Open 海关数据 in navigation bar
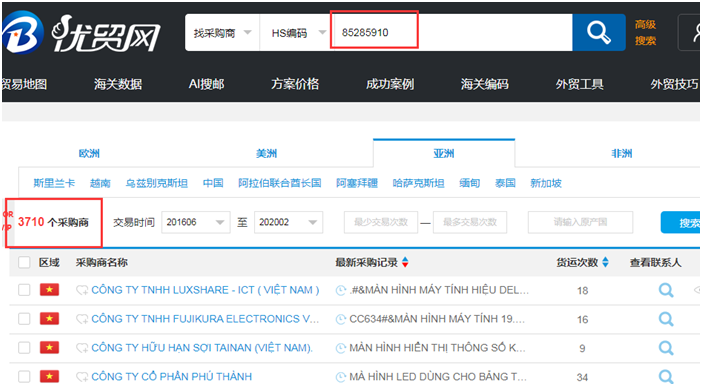 [118, 84]
